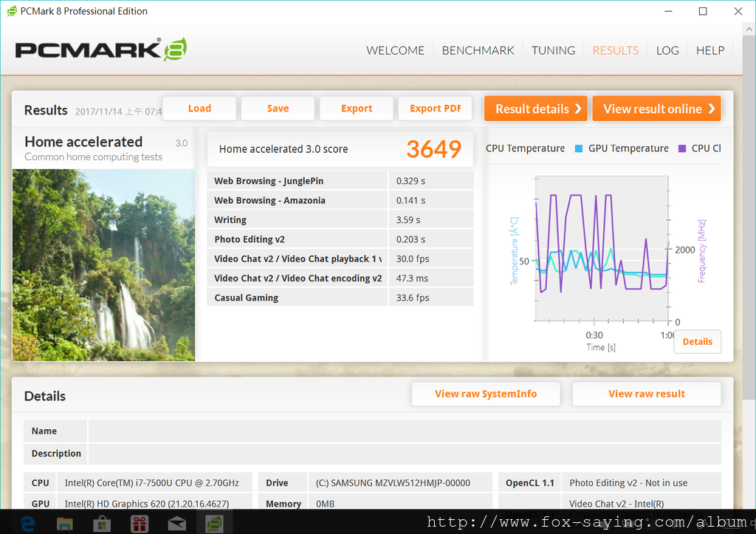
Task: Click the purple CPU Clock legend swatch
Action: (681, 148)
